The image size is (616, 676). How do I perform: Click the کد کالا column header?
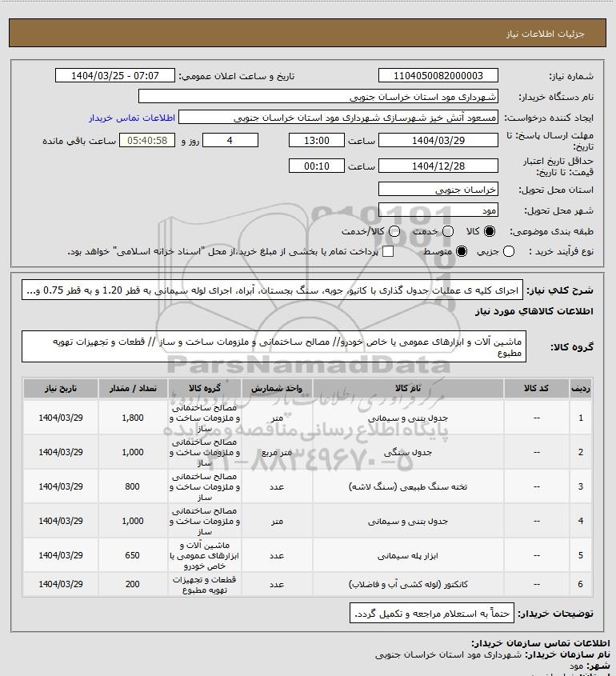536,389
